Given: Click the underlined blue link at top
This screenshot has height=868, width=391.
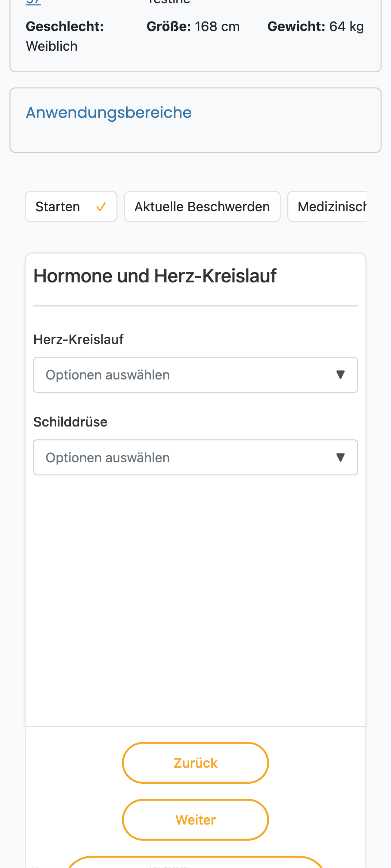Looking at the screenshot, I should (33, 2).
